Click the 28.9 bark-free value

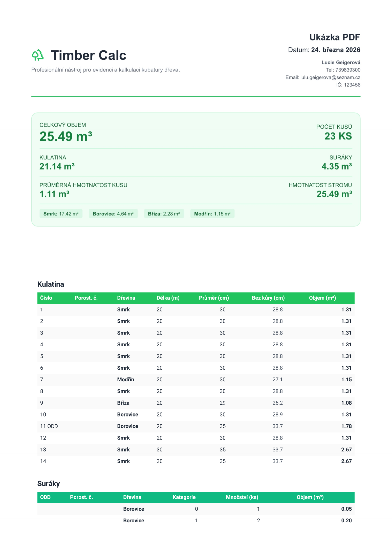[x=277, y=414]
